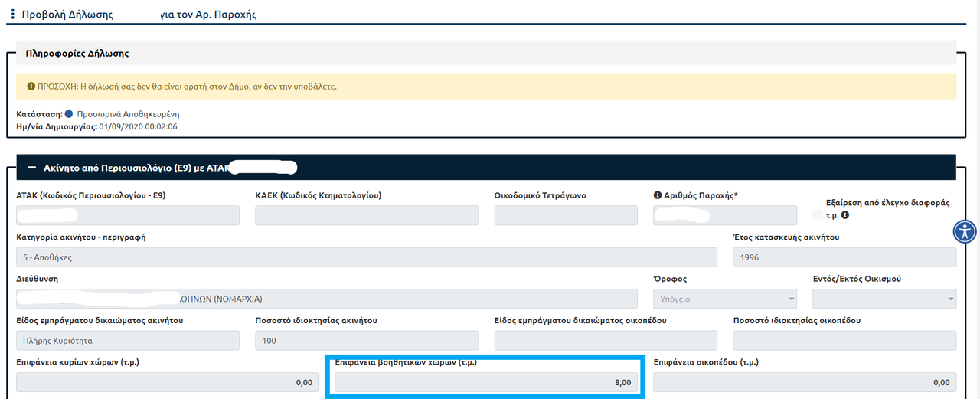Collapse the Ακίνητο από Περιουσιολόγιο (E9) section
The image size is (980, 399).
click(x=32, y=166)
